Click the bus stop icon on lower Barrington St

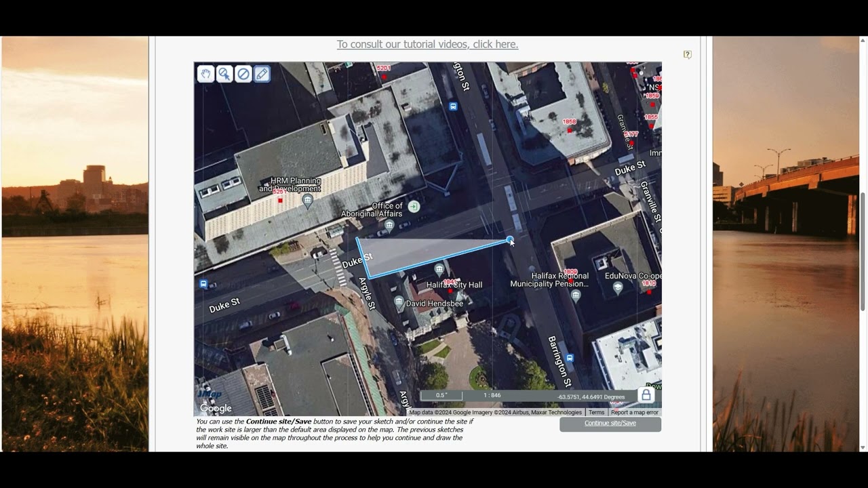coord(570,358)
